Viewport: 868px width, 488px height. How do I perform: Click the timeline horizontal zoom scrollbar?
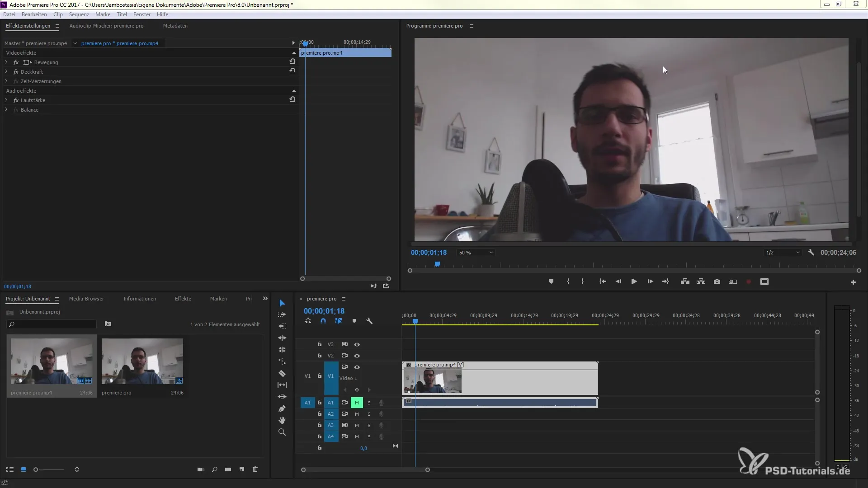365,470
